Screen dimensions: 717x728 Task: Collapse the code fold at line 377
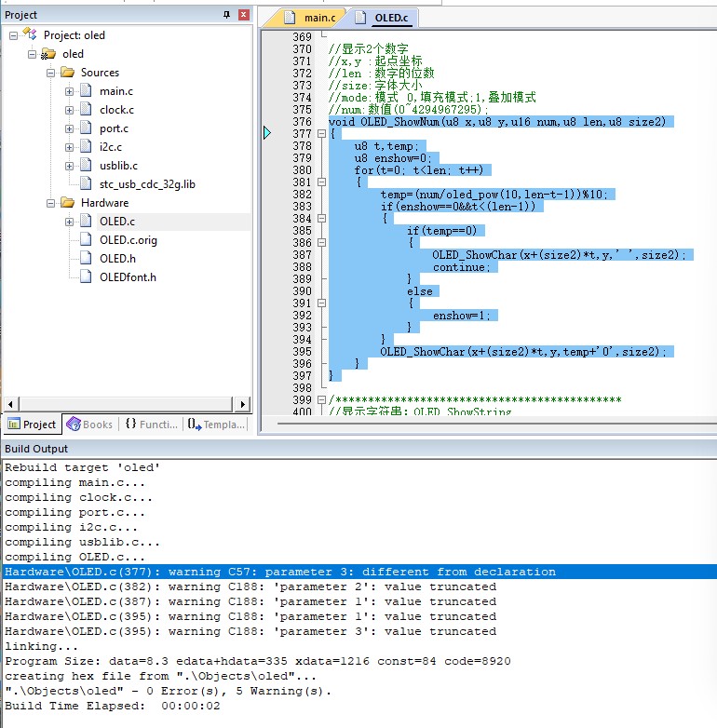(x=321, y=134)
